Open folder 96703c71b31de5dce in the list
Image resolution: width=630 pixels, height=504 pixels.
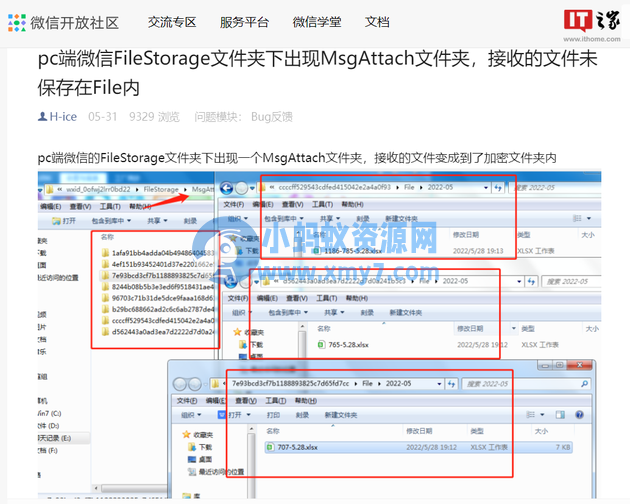coord(158,298)
